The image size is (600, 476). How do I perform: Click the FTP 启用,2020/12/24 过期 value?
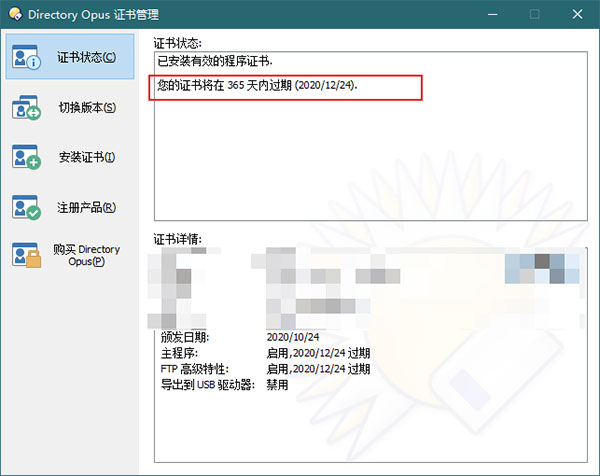click(x=318, y=369)
